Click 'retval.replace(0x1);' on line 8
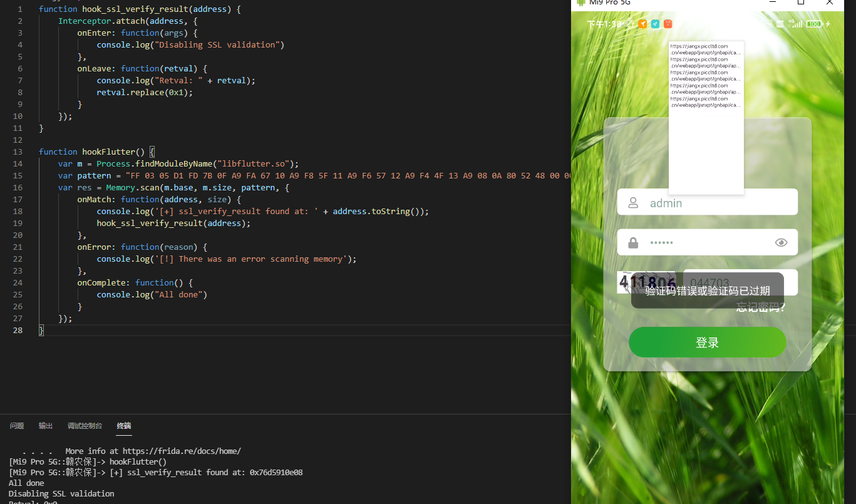Viewport: 856px width, 504px height. (145, 92)
